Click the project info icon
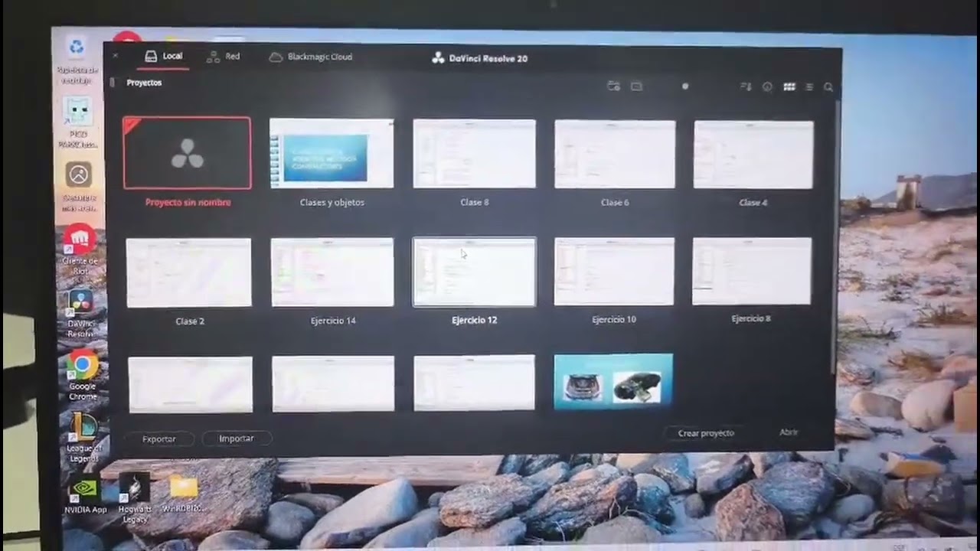 coord(767,87)
